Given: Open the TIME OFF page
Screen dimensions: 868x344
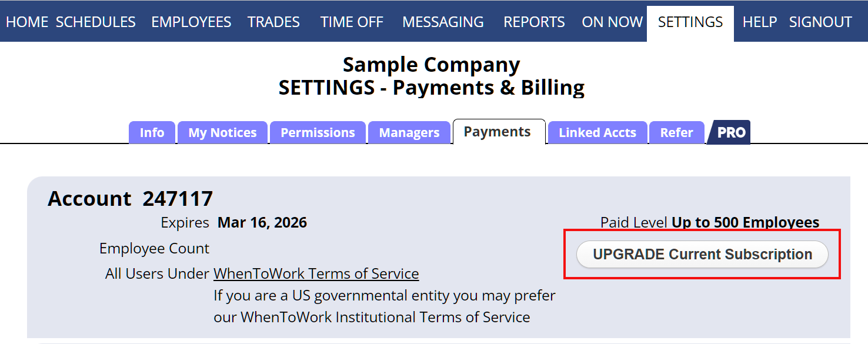Looking at the screenshot, I should 352,22.
